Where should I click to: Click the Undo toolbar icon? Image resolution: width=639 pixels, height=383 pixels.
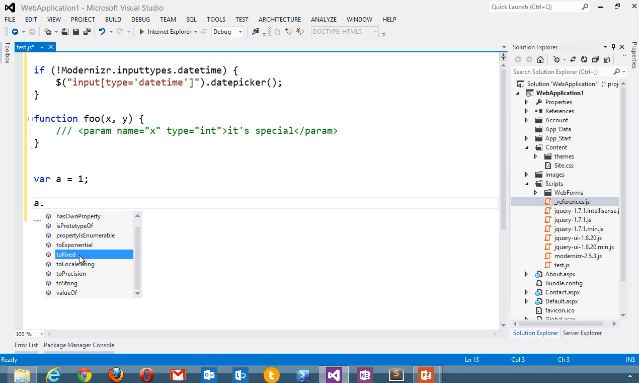[x=102, y=31]
